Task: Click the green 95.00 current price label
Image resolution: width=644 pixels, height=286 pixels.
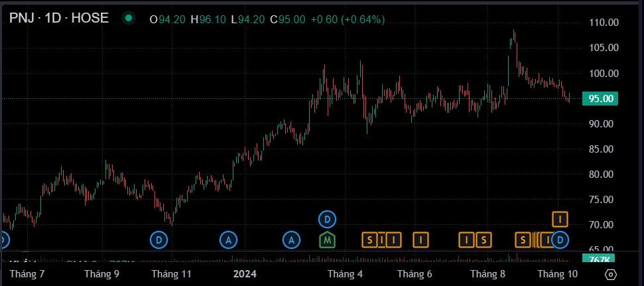Action: pos(600,98)
